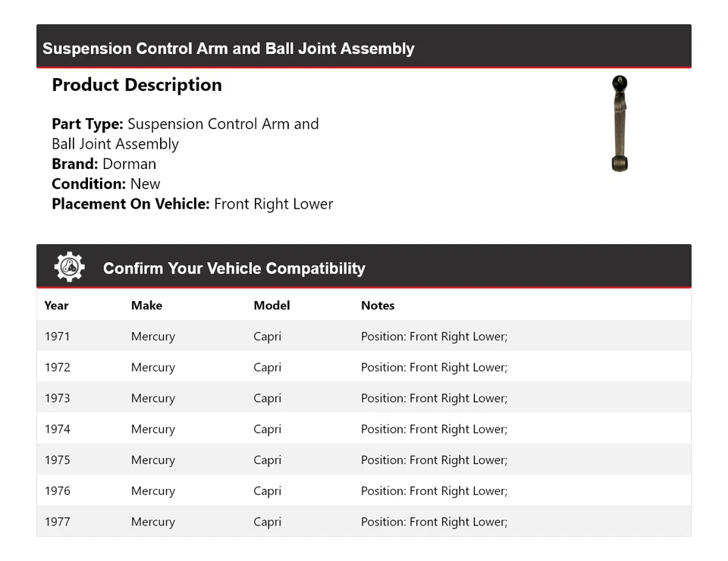Screen dimensions: 728x561
Task: Click the Notes column header
Action: click(x=378, y=306)
